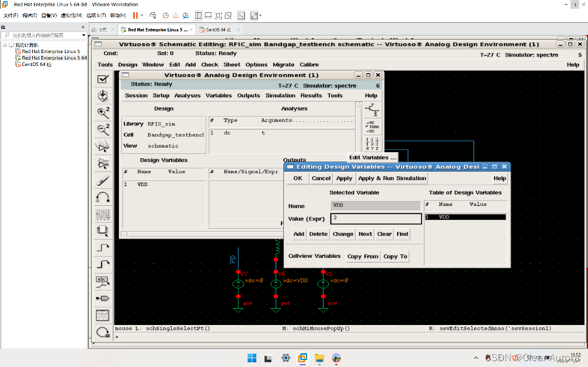Image resolution: width=588 pixels, height=367 pixels.
Task: Select the narrow wire tool icon
Action: (103, 247)
